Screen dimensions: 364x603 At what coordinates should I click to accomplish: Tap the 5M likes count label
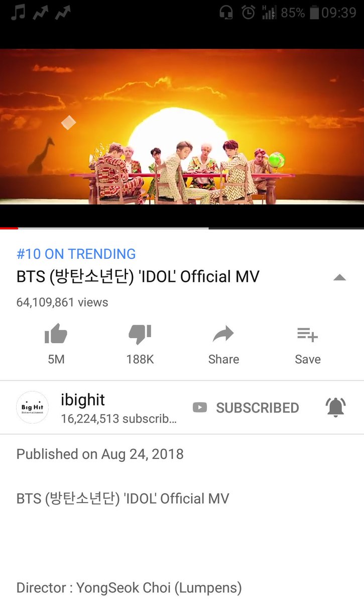point(56,359)
